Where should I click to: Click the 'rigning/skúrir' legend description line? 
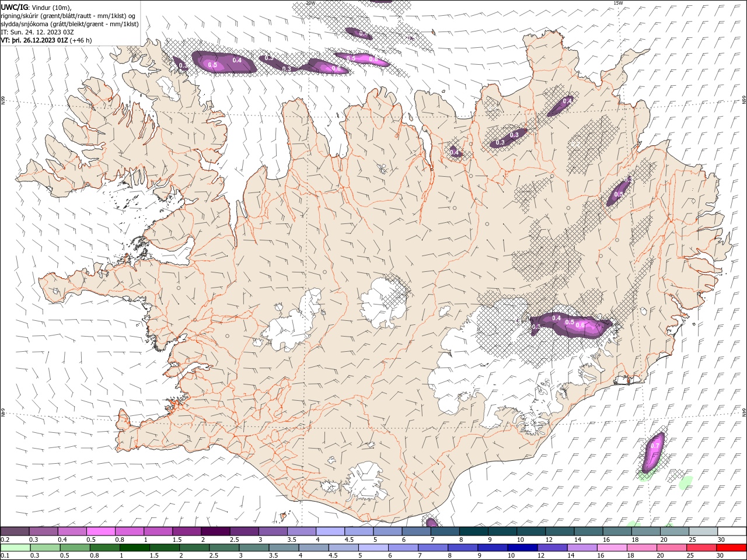click(68, 16)
